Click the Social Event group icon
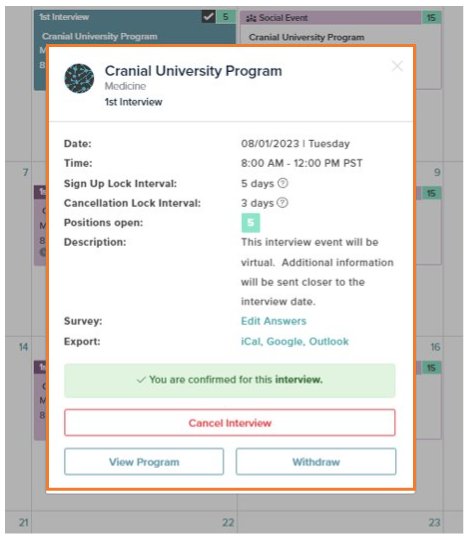 point(251,18)
